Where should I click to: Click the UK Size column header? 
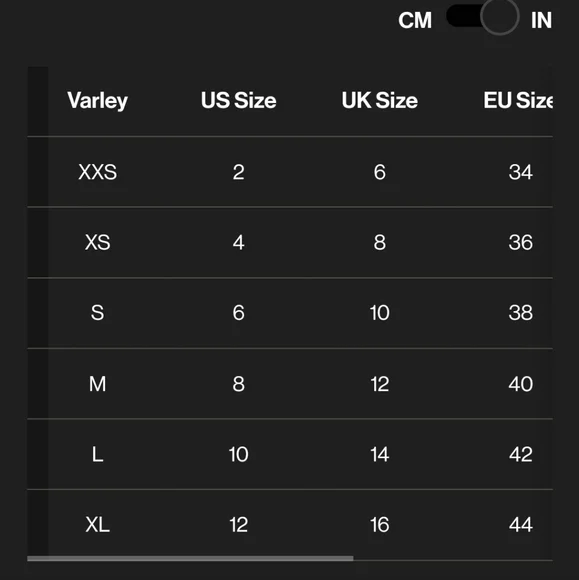tap(380, 100)
